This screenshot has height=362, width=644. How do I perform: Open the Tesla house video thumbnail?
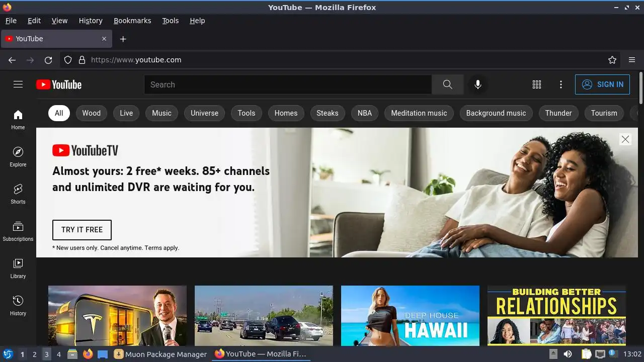click(117, 316)
